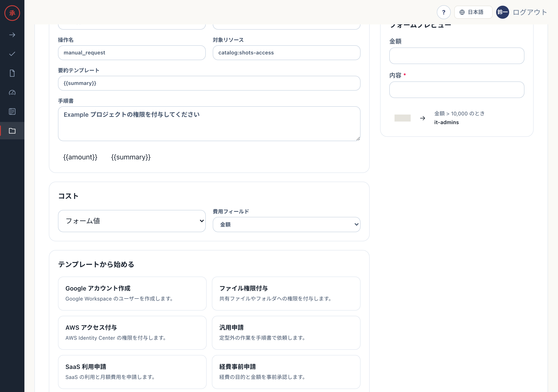Click the preview 内容 input field
Image resolution: width=558 pixels, height=392 pixels.
point(457,90)
